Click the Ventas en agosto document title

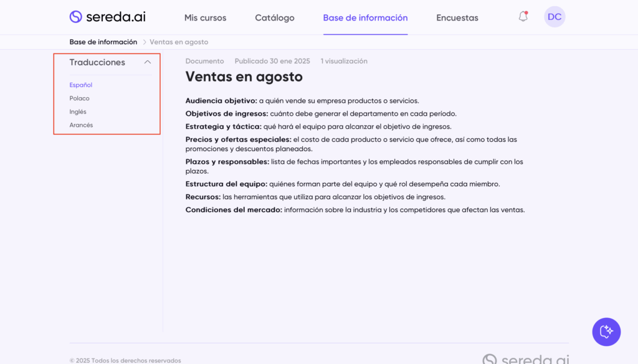pyautogui.click(x=244, y=77)
